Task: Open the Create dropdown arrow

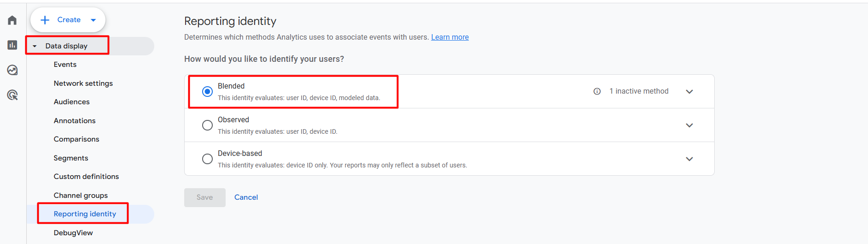Action: (93, 20)
